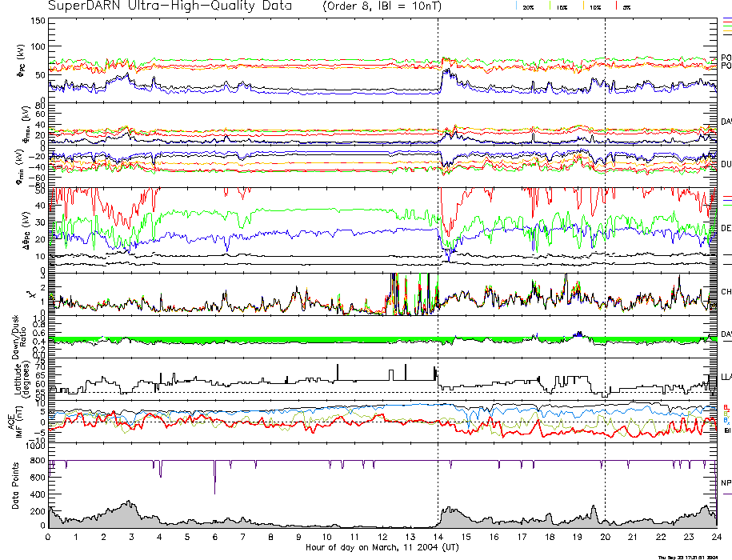Image resolution: width=732 pixels, height=560 pixels.
Task: Click hour tick label '10' on time axis
Action: pos(326,537)
